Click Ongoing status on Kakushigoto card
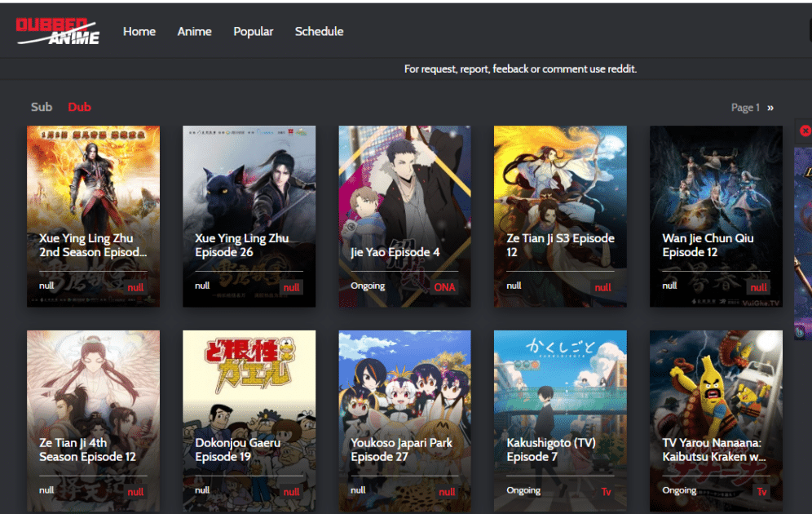Viewport: 812px width, 514px height. pos(523,490)
